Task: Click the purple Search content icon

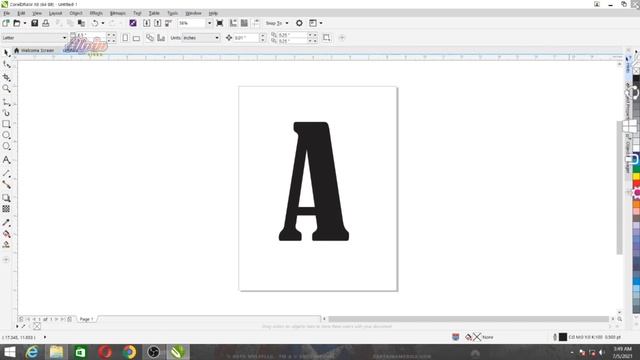Action: pos(133,23)
